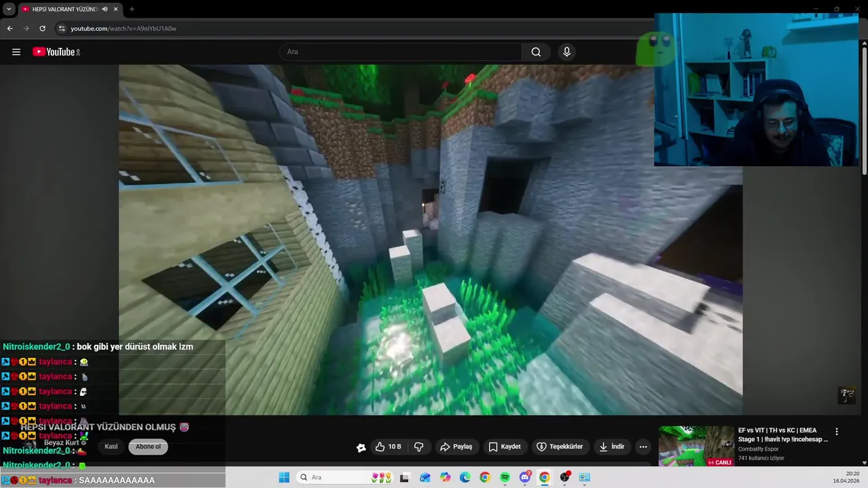Viewport: 868px width, 488px height.
Task: Launch Copilot from the taskbar
Action: (445, 477)
